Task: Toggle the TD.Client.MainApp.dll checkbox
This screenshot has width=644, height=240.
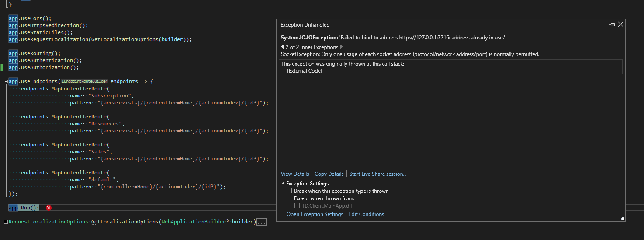Action: pos(297,205)
